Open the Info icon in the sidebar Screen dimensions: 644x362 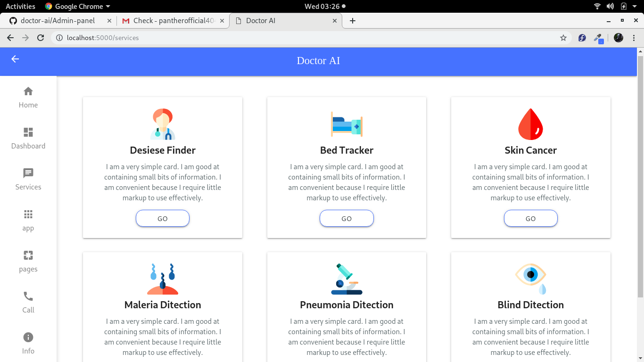pyautogui.click(x=28, y=337)
